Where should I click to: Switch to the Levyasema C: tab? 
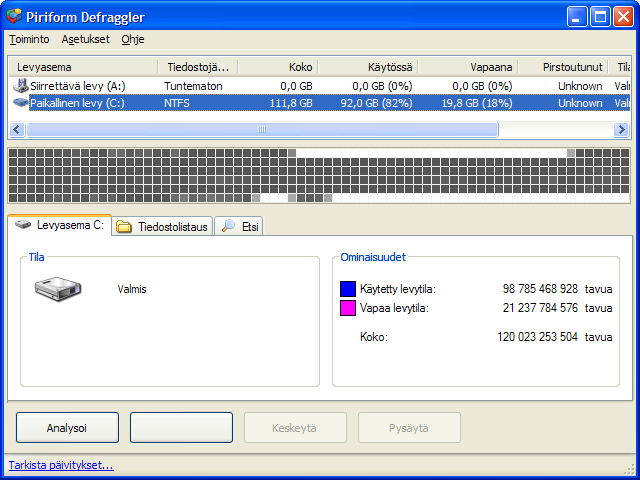[x=60, y=225]
